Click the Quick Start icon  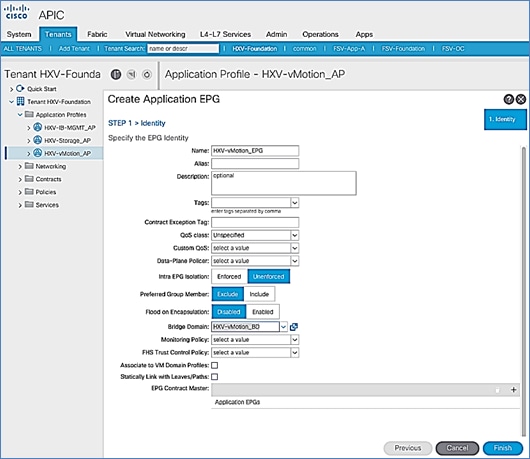click(x=20, y=89)
